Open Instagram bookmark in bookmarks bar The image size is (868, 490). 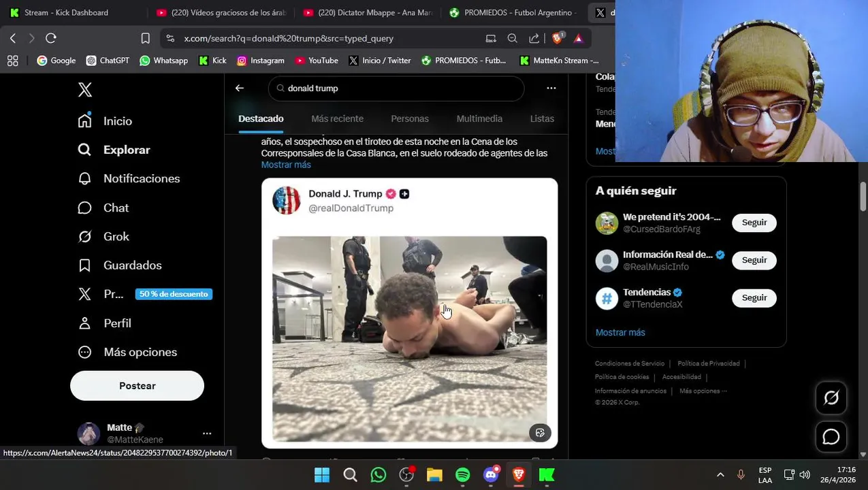click(x=261, y=61)
